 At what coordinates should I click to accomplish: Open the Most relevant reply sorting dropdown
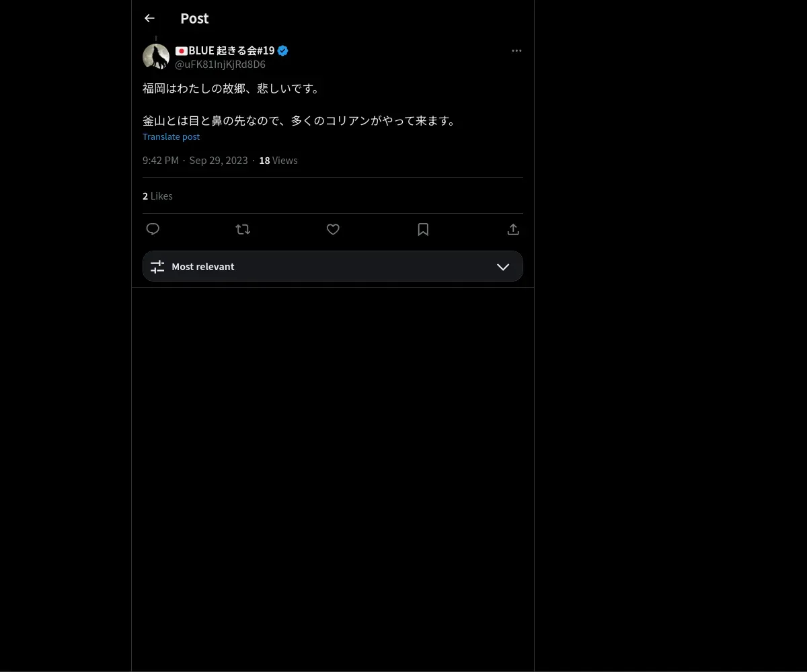point(333,266)
